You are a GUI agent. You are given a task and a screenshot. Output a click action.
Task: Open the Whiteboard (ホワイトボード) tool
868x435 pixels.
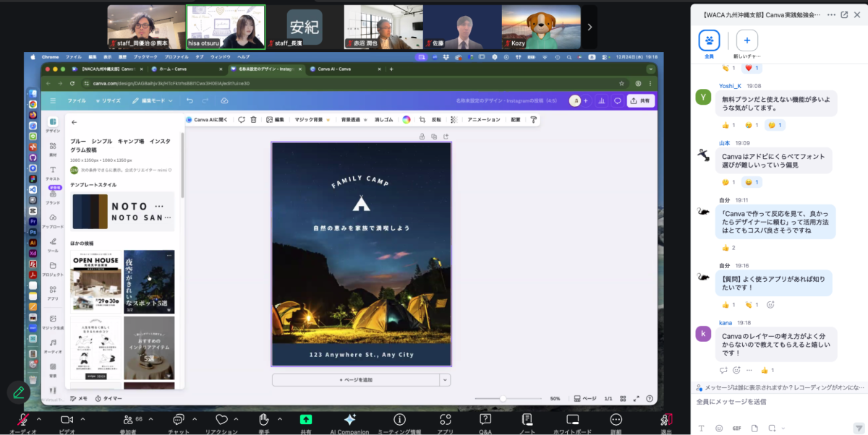[572, 420]
